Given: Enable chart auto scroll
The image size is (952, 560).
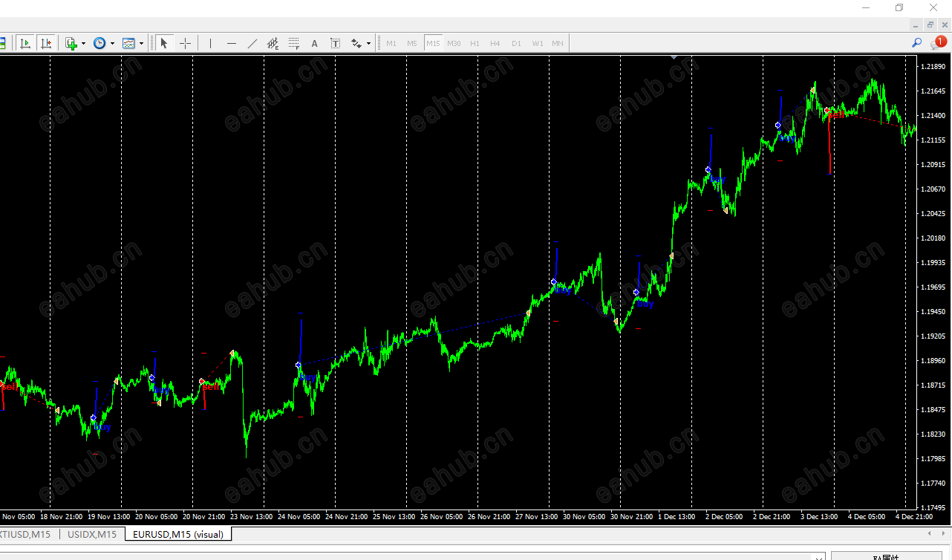Looking at the screenshot, I should 26,43.
